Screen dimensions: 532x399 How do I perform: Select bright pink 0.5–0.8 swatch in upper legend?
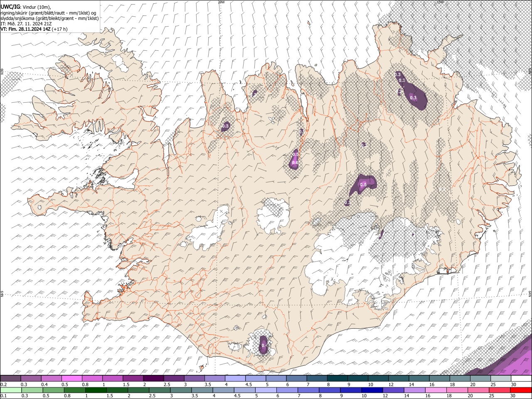[x=72, y=378]
